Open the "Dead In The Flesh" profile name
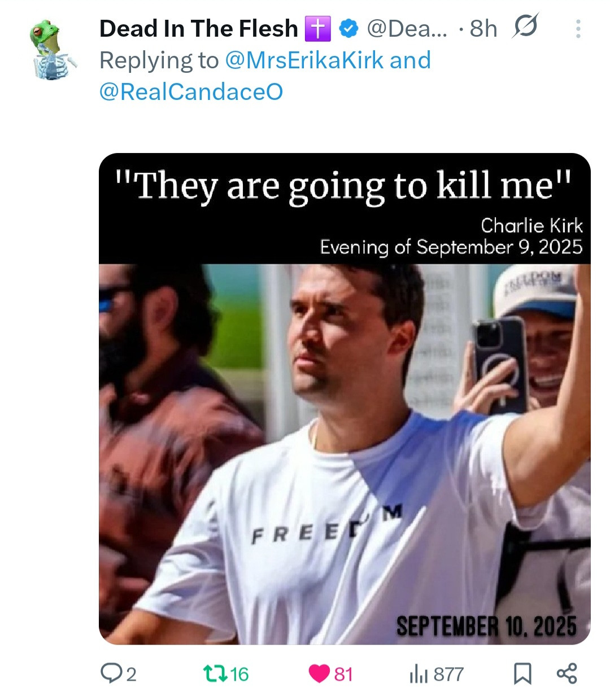 click(x=198, y=28)
